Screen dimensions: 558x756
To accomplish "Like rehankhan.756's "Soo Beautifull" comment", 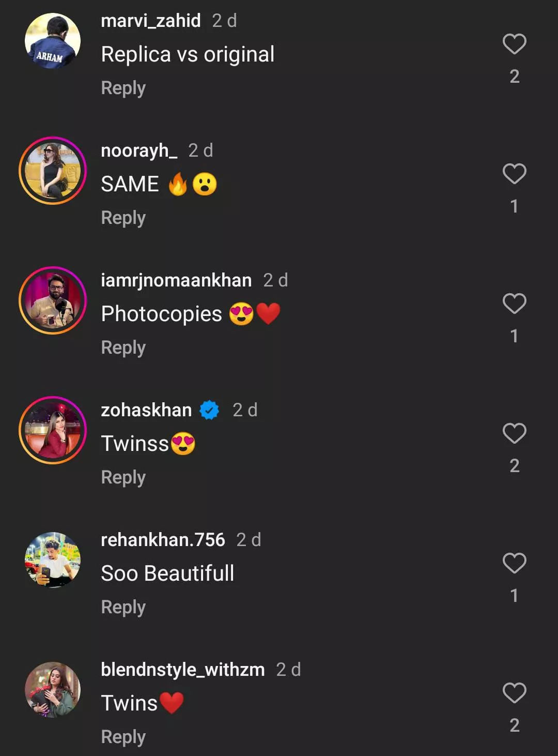I will pyautogui.click(x=514, y=563).
